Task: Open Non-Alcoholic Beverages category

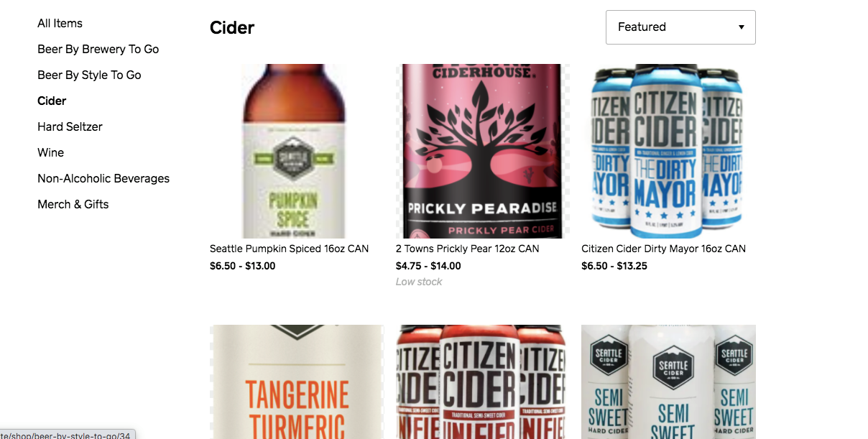Action: pyautogui.click(x=103, y=178)
